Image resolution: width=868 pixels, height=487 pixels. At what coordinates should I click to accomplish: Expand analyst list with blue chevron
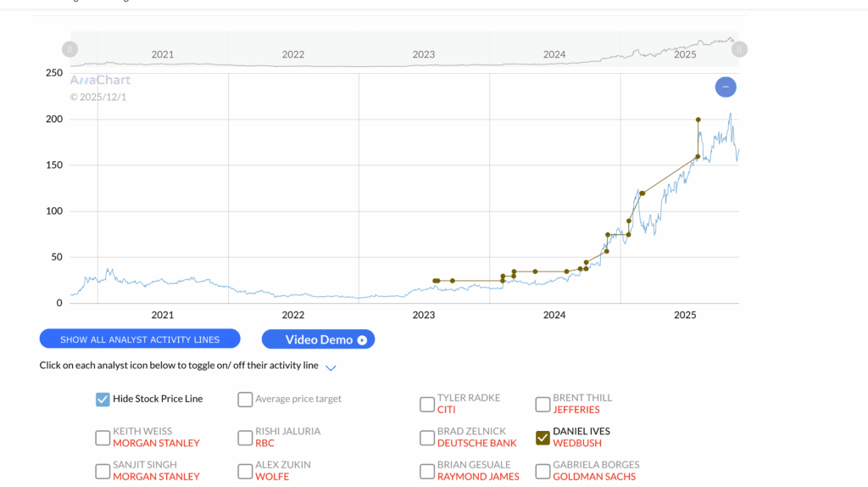pyautogui.click(x=331, y=367)
